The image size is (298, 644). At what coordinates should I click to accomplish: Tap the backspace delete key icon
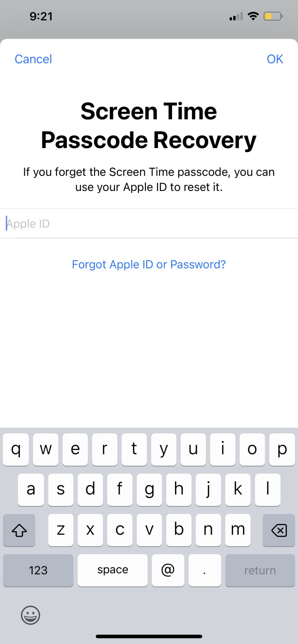coord(279,530)
